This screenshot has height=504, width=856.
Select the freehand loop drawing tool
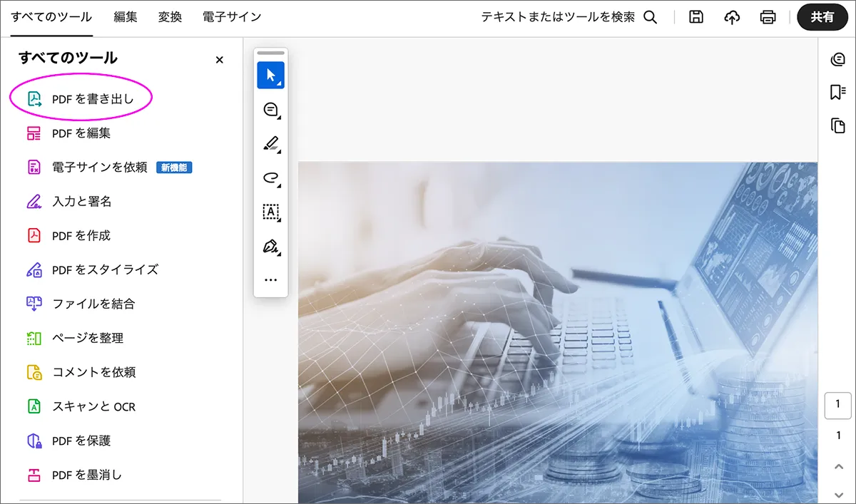click(x=271, y=178)
